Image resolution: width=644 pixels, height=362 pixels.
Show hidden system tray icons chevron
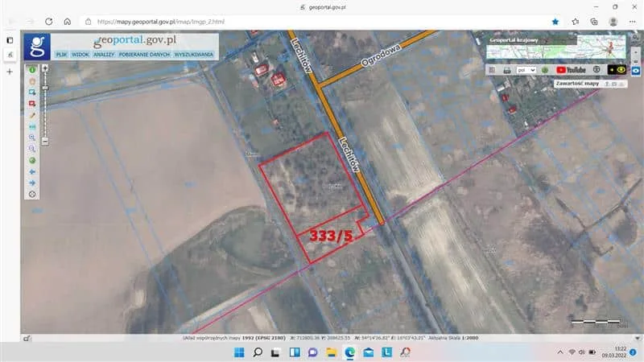point(560,352)
